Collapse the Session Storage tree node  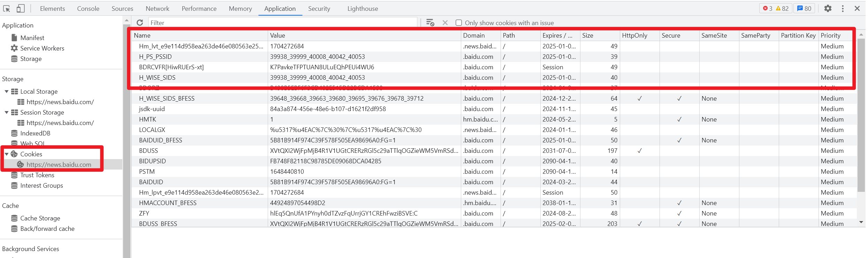(7, 112)
